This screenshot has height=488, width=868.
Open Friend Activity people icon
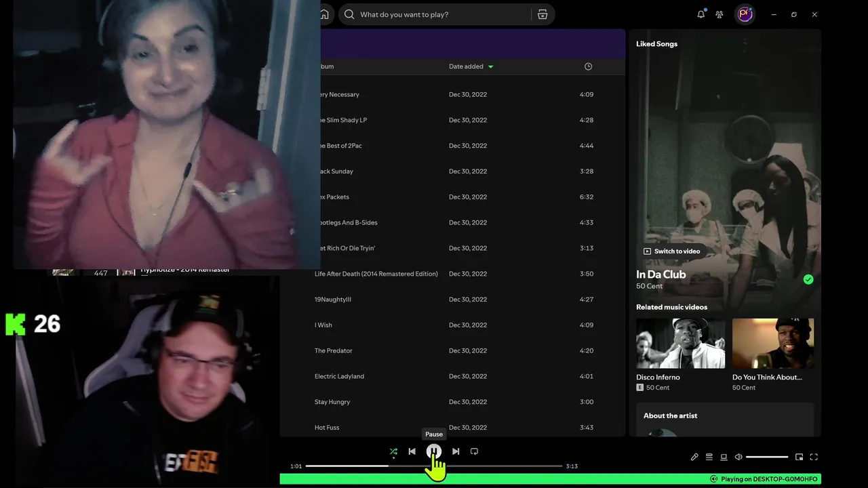point(719,14)
